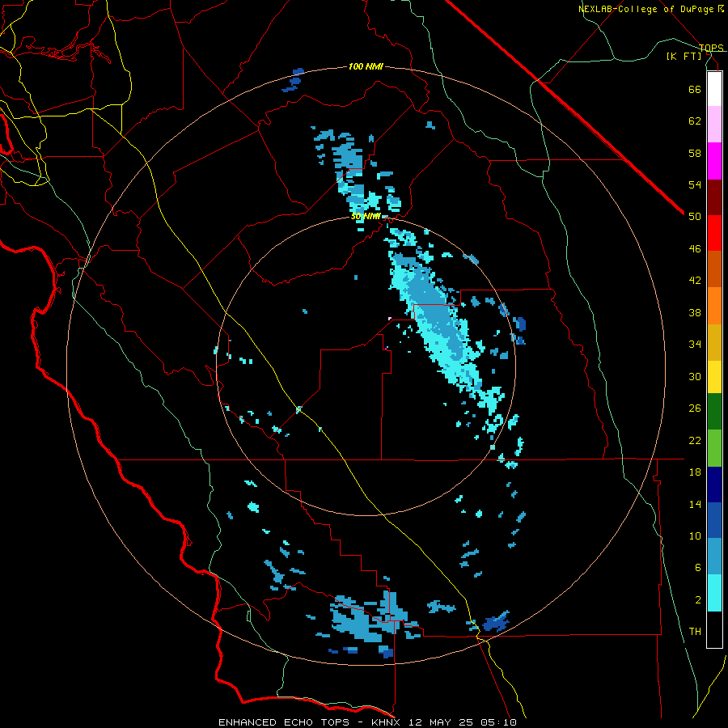This screenshot has width=728, height=728.
Task: Click the light orange legend swatch
Action: (714, 306)
